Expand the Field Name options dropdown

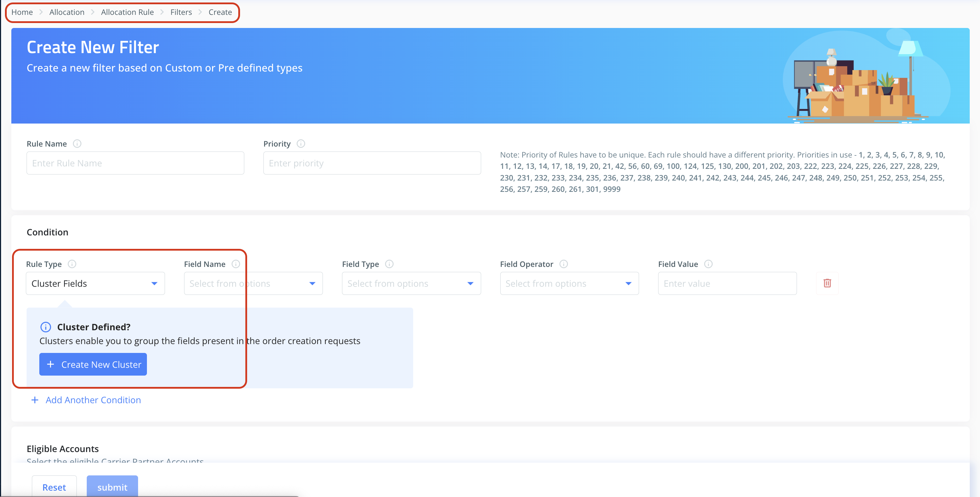pos(253,283)
